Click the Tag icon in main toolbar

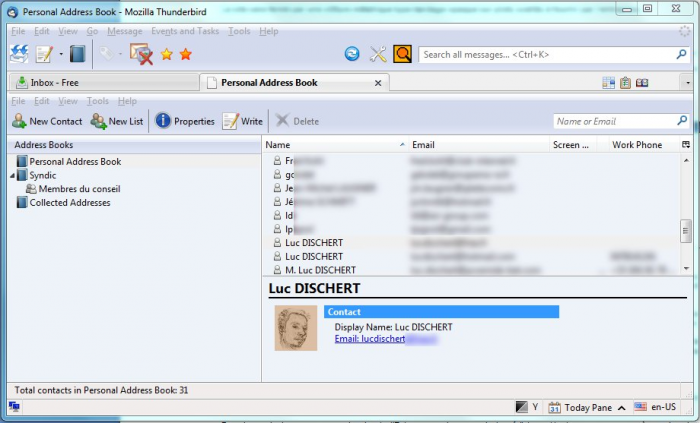[106, 54]
